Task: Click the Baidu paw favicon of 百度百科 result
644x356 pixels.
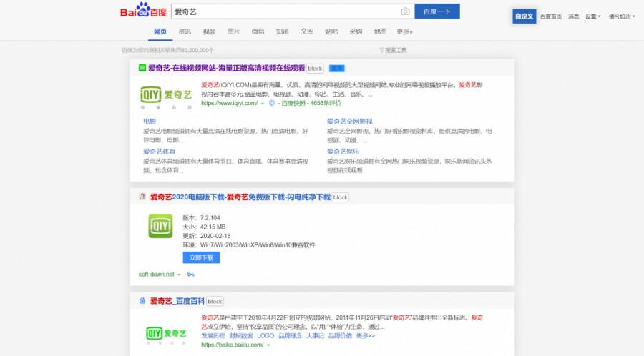Action: 142,301
